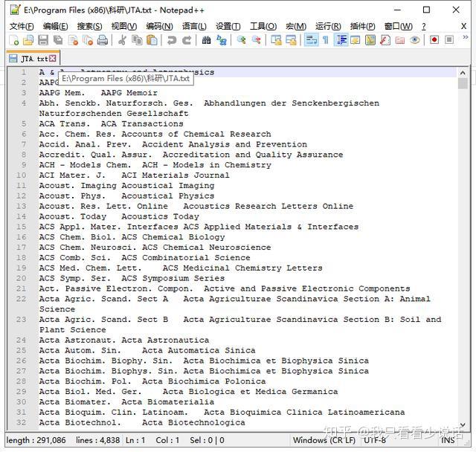This screenshot has width=476, height=452.
Task: Toggle synchronized horizontal scrolling
Action: coord(291,40)
